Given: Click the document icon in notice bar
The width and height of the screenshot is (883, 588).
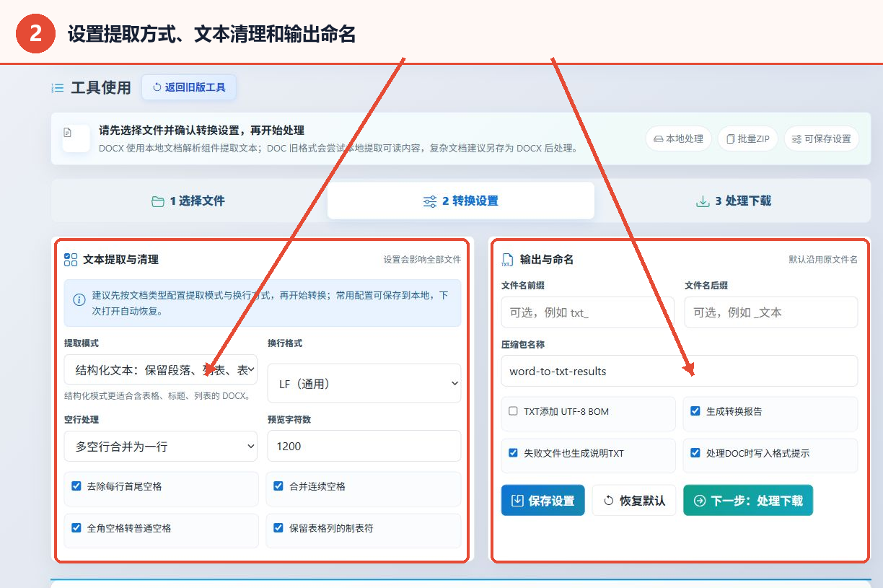Looking at the screenshot, I should coord(68,133).
